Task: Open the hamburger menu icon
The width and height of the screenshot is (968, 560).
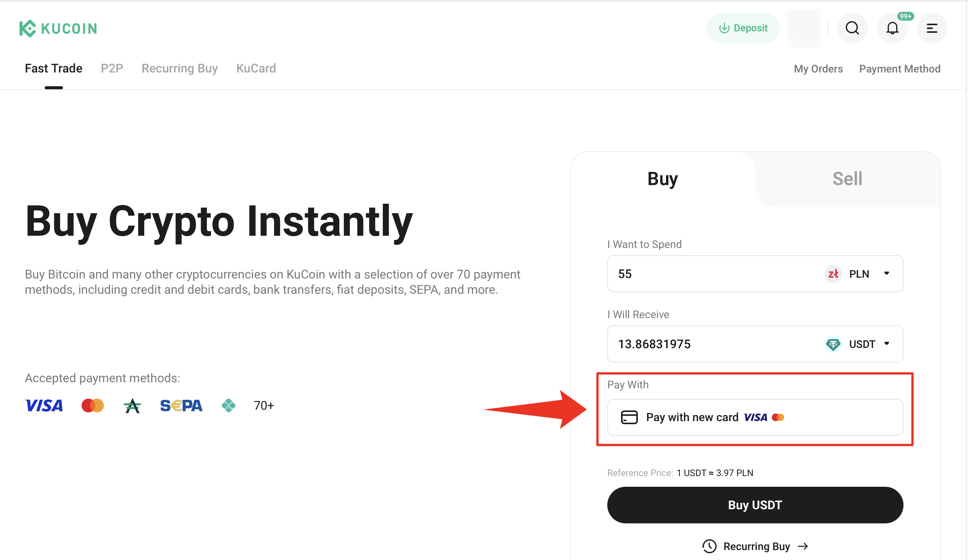Action: click(x=931, y=28)
